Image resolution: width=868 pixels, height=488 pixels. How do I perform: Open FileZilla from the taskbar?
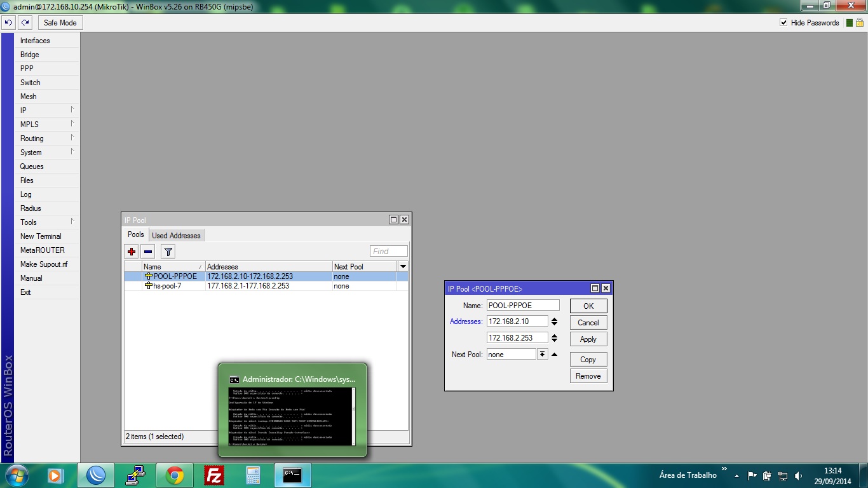pos(214,475)
